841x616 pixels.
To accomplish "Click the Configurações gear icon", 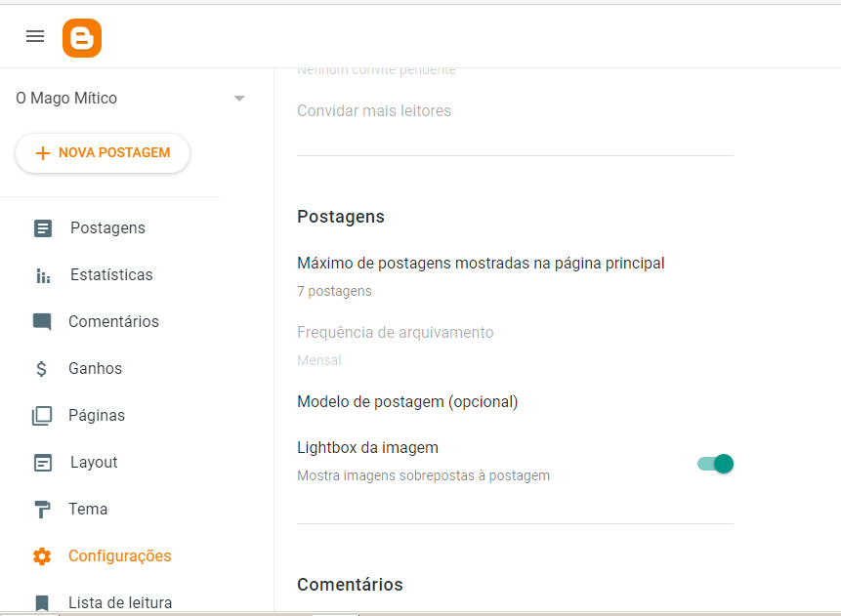I will tap(42, 556).
